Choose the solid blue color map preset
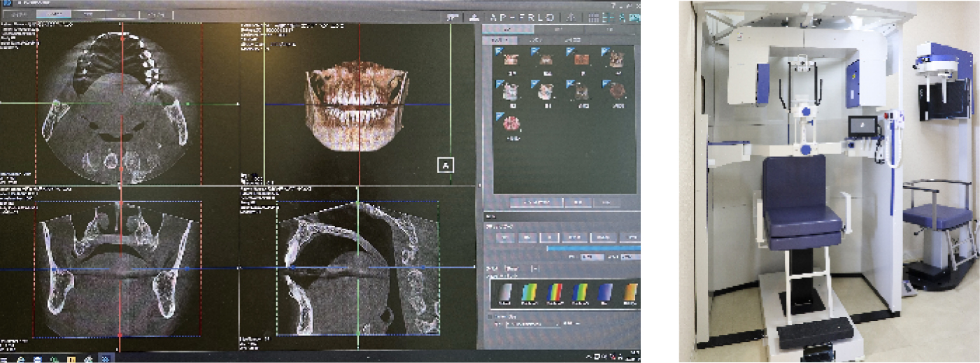Image resolution: width=980 pixels, height=363 pixels. click(x=606, y=292)
